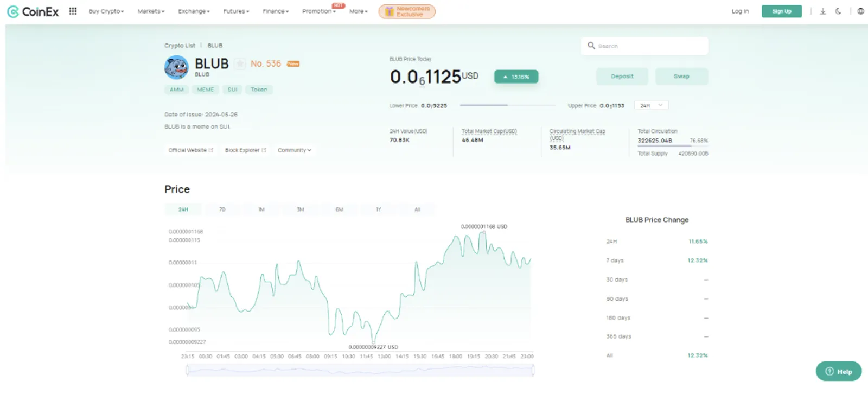Screen dimensions: 868x394
Task: Click the download app icon
Action: point(823,11)
